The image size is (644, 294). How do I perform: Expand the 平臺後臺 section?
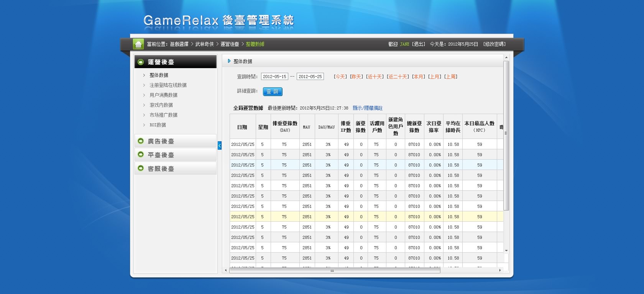pyautogui.click(x=176, y=155)
